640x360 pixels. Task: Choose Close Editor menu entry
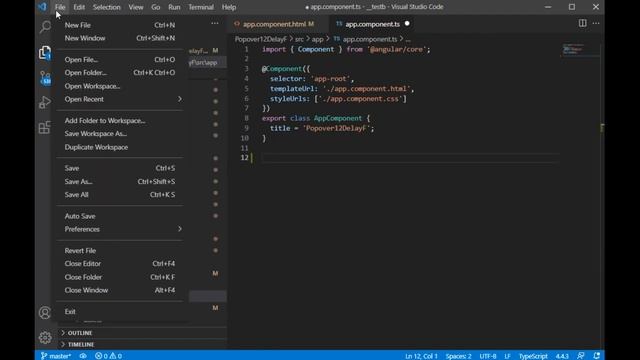tap(120, 264)
